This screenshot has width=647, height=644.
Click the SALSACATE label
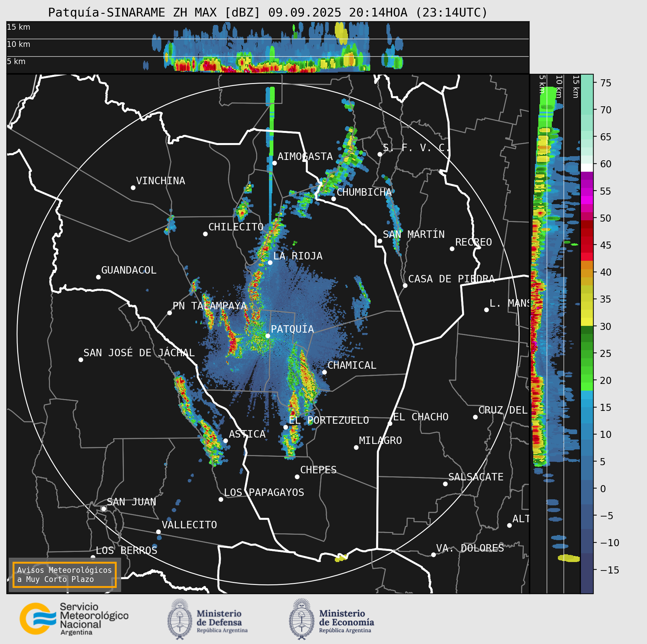point(476,477)
